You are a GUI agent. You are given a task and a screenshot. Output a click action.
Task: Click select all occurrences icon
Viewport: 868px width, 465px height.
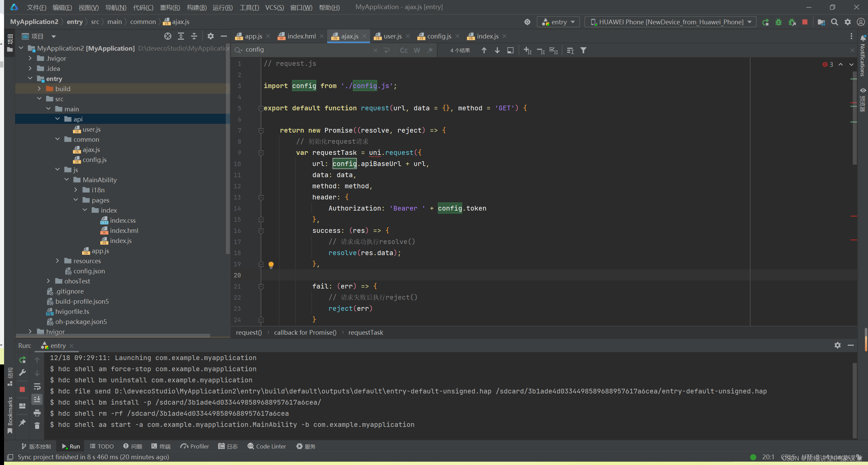[x=554, y=50]
